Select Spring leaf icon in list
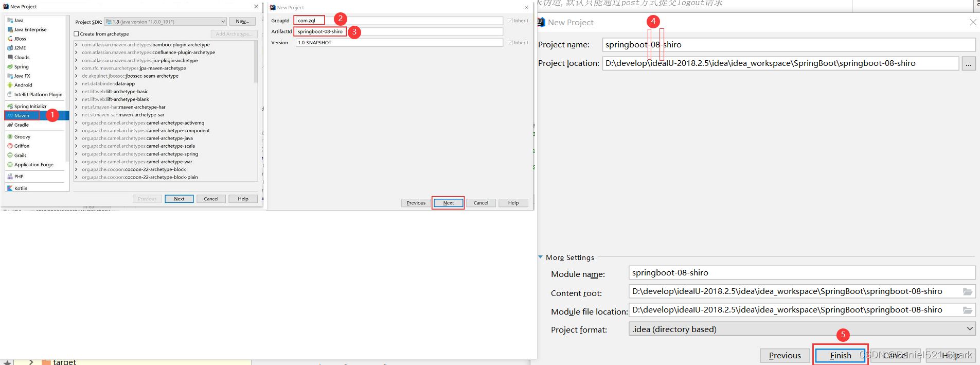Screen dimensions: 980x365 click(x=10, y=66)
